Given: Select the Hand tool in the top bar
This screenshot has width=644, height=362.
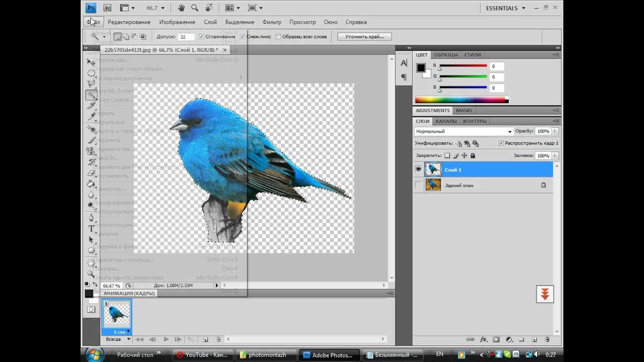Looking at the screenshot, I should (181, 8).
